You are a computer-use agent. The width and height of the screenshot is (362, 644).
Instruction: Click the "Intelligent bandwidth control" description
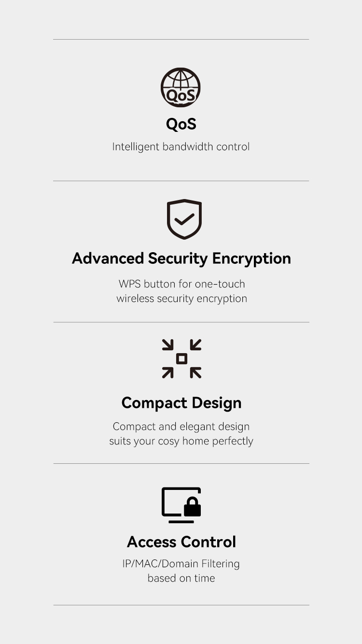coord(181,146)
